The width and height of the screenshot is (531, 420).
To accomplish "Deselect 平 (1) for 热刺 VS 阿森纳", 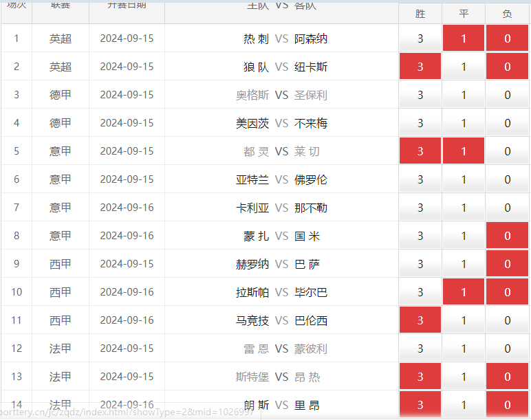I will point(464,38).
